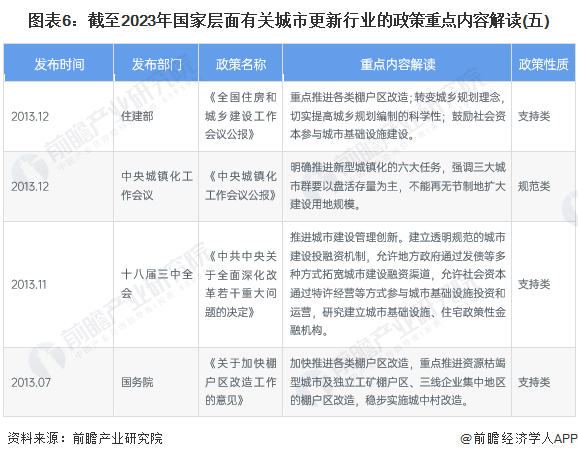Select policy 《中央城镇化工作会议公报》
Image resolution: width=578 pixels, height=459 pixels.
241,186
